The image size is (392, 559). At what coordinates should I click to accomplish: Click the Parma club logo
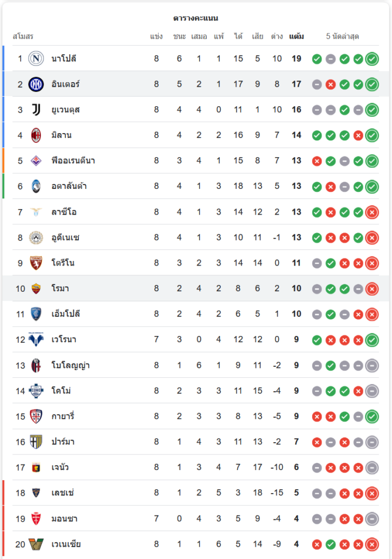pos(36,442)
